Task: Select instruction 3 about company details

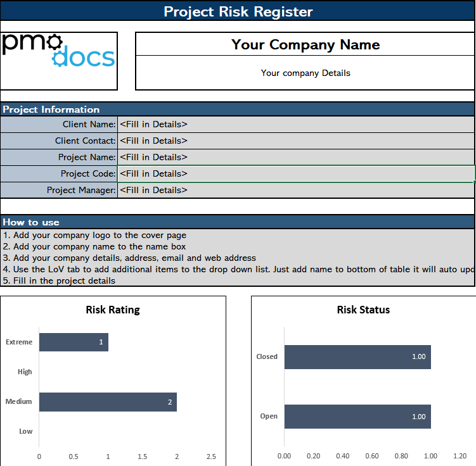Action: click(x=129, y=258)
